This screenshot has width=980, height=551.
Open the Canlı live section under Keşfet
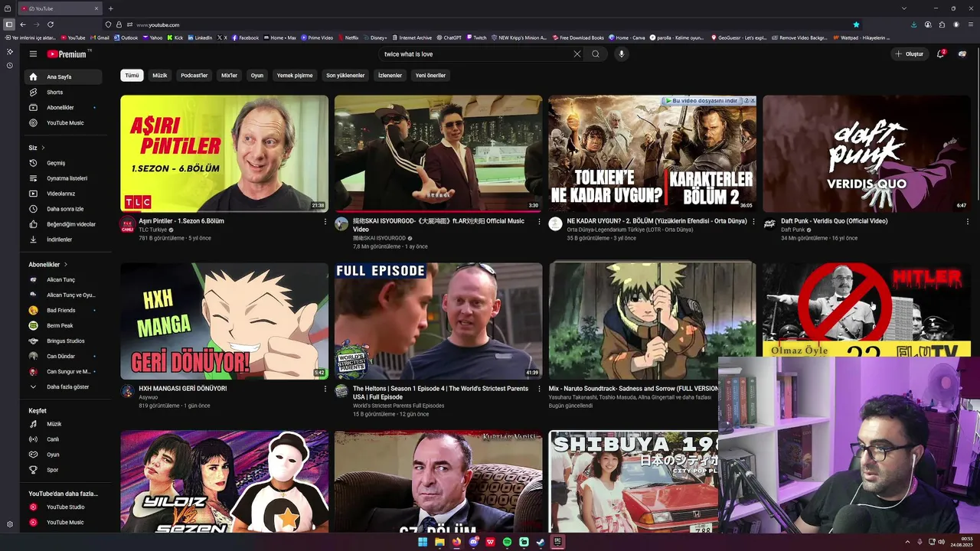point(61,439)
